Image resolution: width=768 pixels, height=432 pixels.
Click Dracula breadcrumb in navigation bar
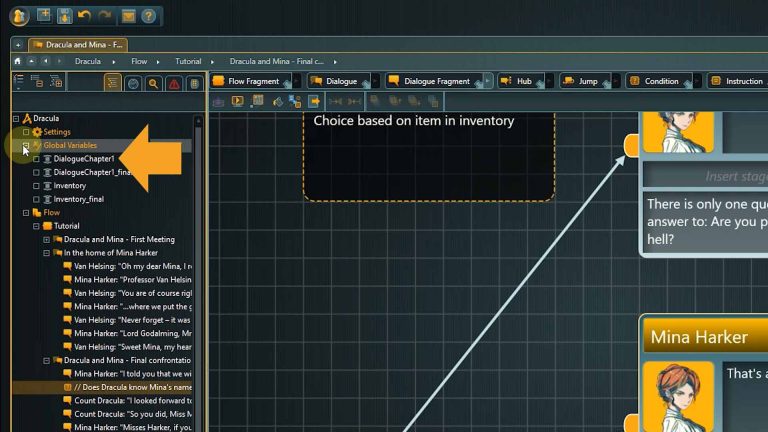coord(88,61)
